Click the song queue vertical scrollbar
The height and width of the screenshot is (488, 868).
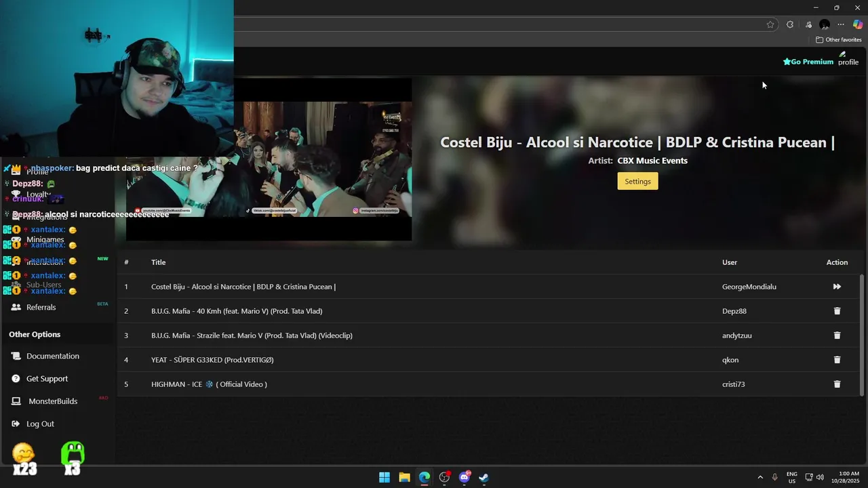click(862, 335)
